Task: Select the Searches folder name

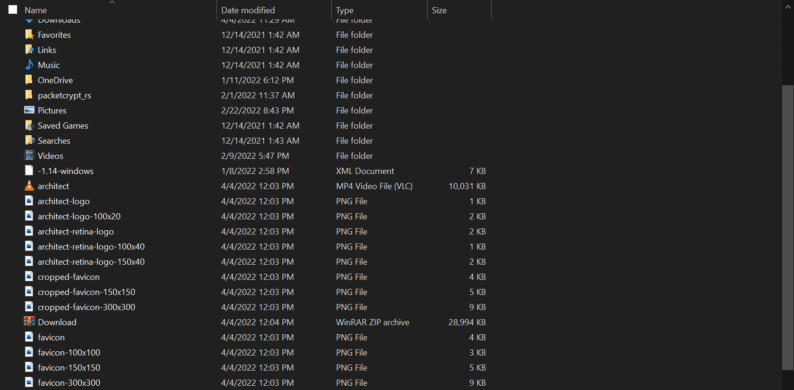Action: 54,141
